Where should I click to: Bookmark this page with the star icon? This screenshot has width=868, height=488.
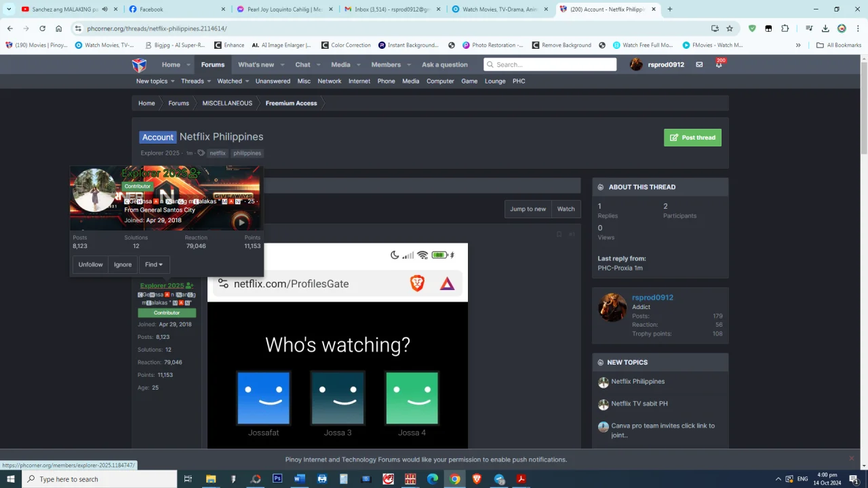[730, 28]
